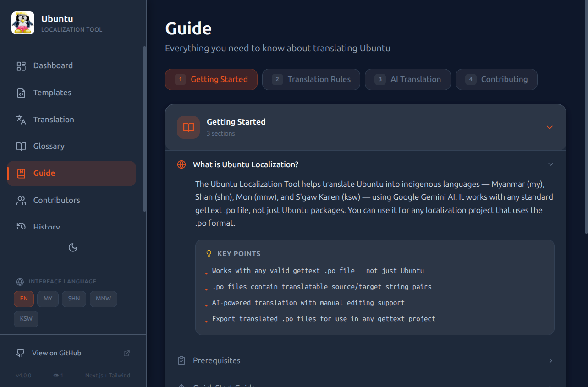This screenshot has width=588, height=387.
Task: Go to the Translation page
Action: click(71, 120)
